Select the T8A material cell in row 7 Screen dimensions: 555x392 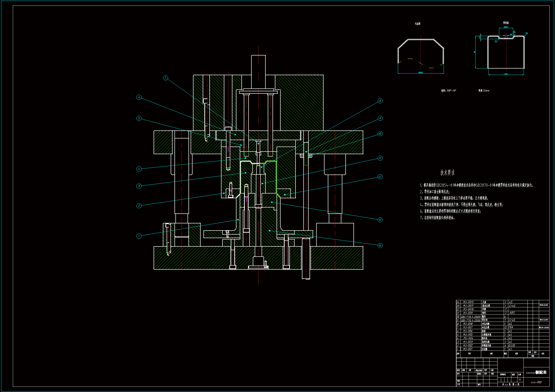(x=511, y=327)
